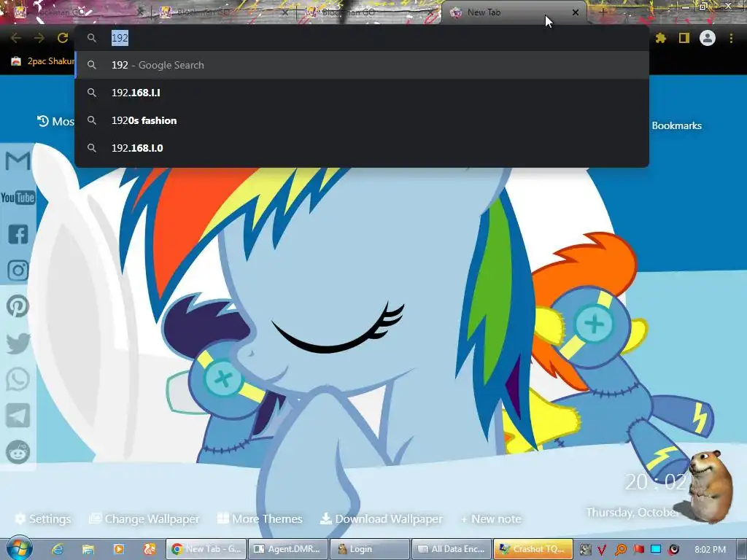The width and height of the screenshot is (747, 560).
Task: Reload the page with the refresh icon
Action: tap(63, 38)
